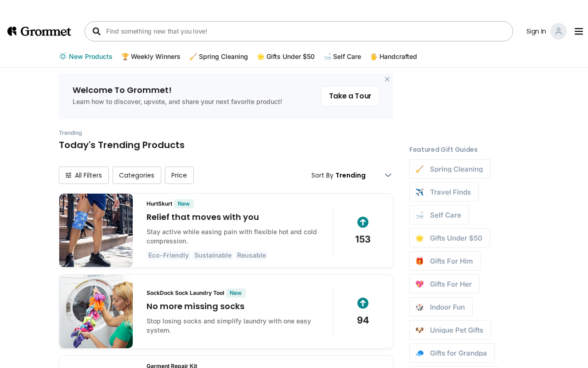Open the Sort By Trending dropdown
The height and width of the screenshot is (368, 588).
click(351, 175)
